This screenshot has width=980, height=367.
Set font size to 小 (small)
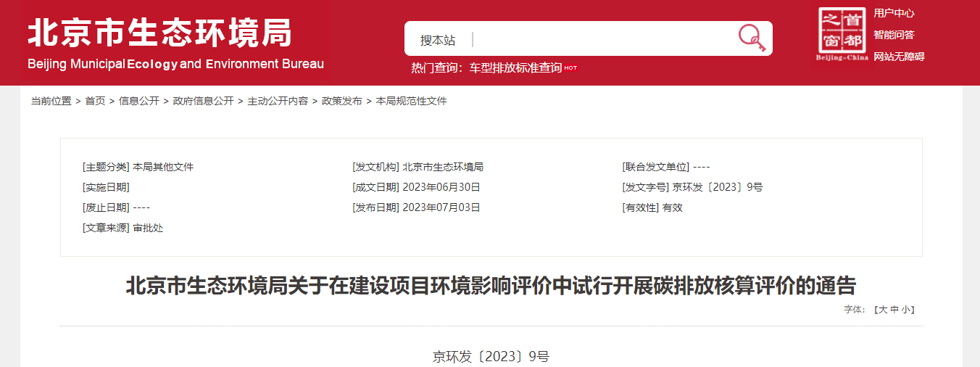(906, 310)
